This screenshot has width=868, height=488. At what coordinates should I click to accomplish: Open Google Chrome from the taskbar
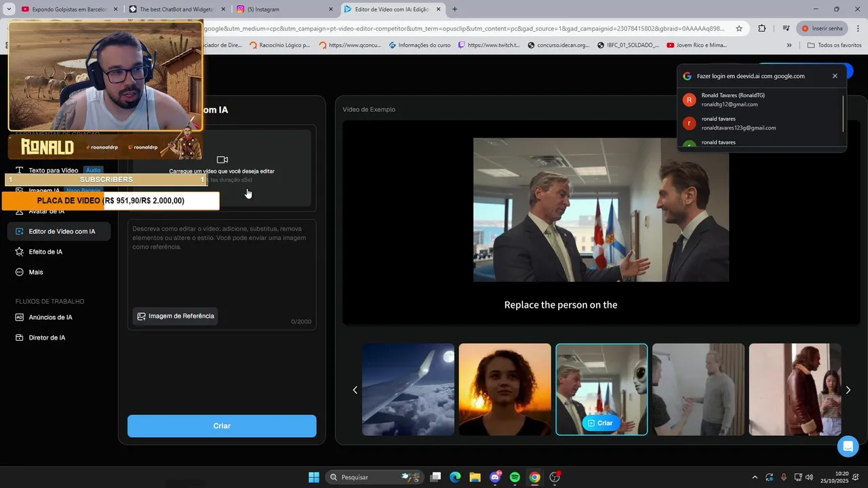(x=534, y=477)
